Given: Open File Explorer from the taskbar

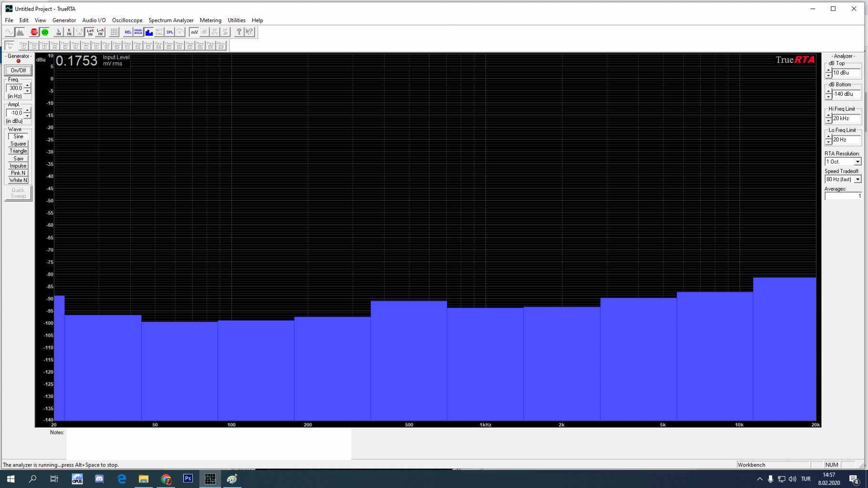Looking at the screenshot, I should click(x=143, y=478).
